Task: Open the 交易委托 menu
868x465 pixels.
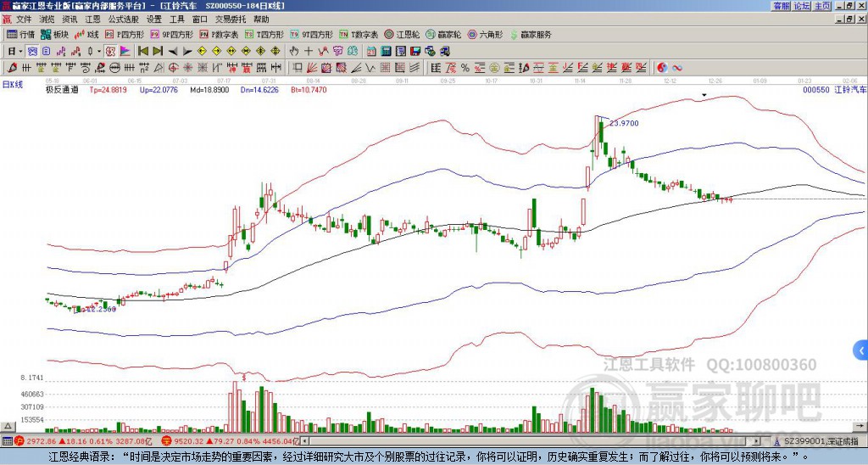Action: click(231, 20)
